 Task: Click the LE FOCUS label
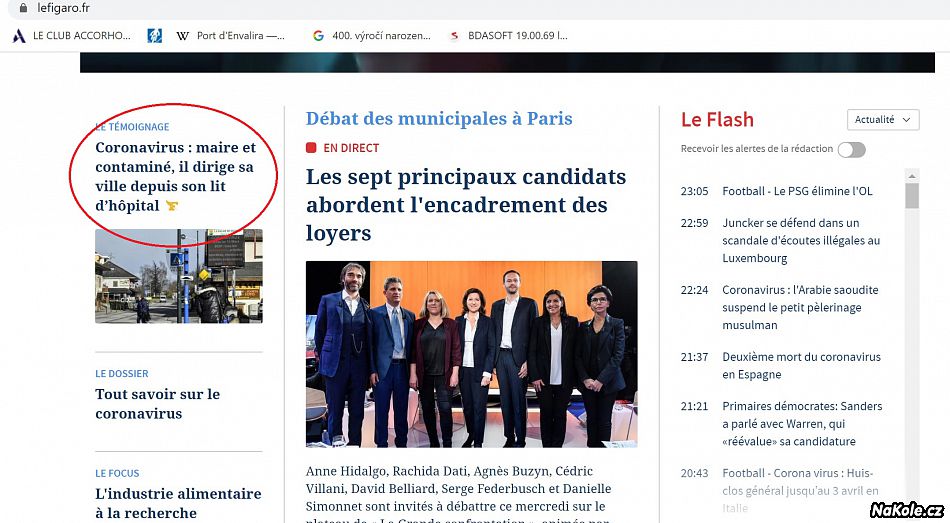coord(117,473)
